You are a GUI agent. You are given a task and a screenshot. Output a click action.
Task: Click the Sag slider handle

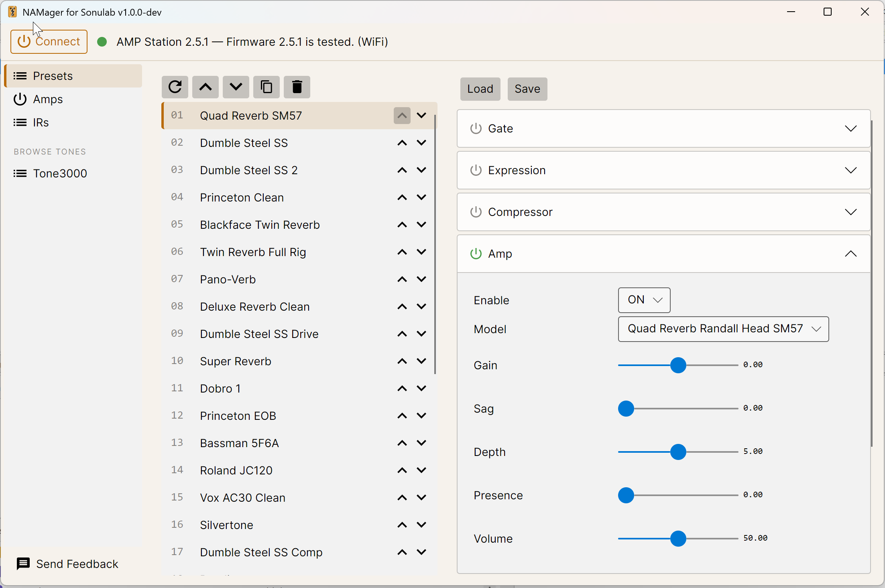pyautogui.click(x=626, y=409)
